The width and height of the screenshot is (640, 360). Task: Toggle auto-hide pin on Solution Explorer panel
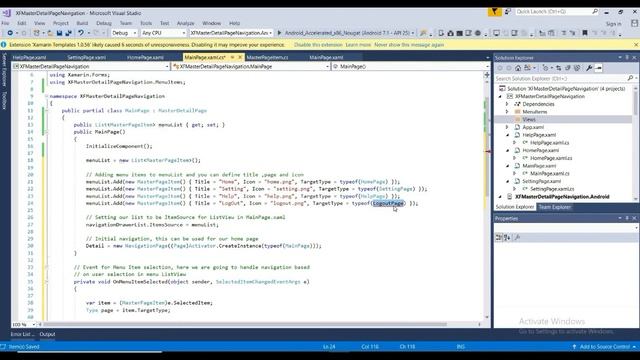[x=627, y=58]
